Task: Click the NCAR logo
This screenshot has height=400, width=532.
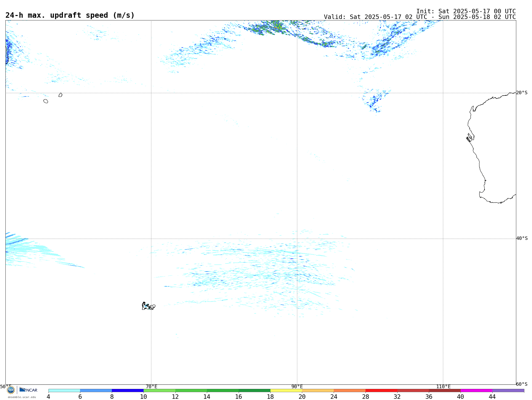Action: click(28, 390)
